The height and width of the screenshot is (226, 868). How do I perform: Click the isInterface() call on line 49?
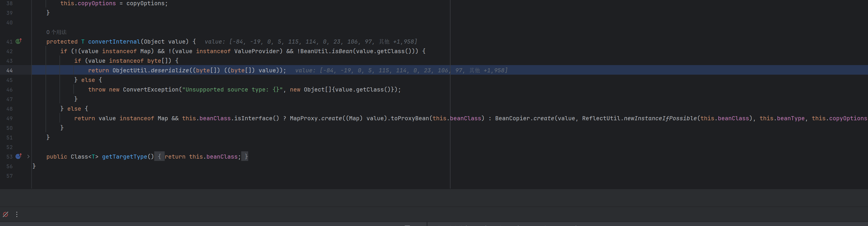click(257, 118)
